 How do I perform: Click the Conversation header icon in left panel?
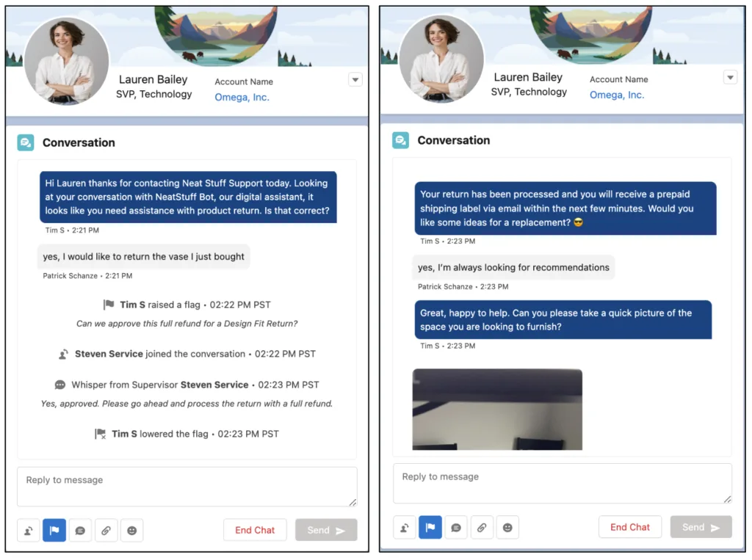pos(26,143)
